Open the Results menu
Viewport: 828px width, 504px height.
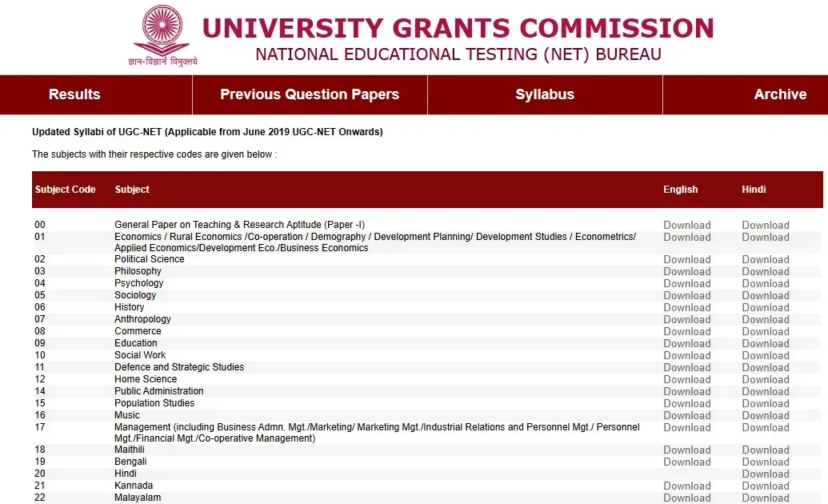74,94
